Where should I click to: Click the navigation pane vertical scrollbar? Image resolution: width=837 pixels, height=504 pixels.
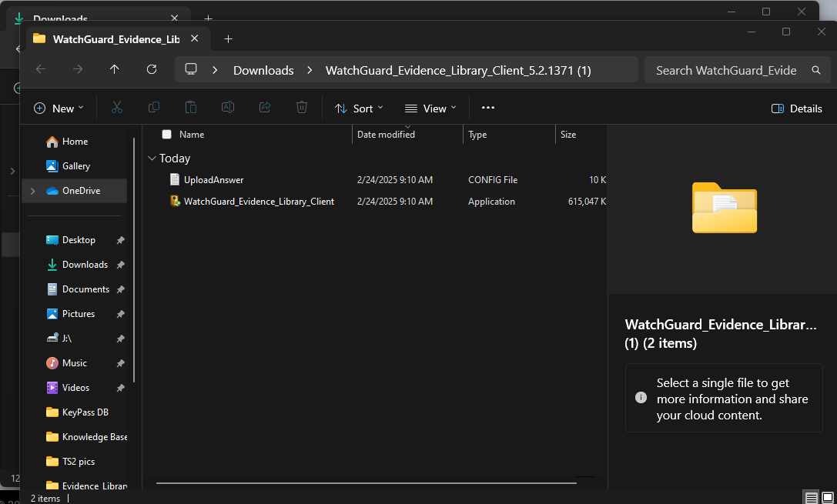[x=133, y=260]
